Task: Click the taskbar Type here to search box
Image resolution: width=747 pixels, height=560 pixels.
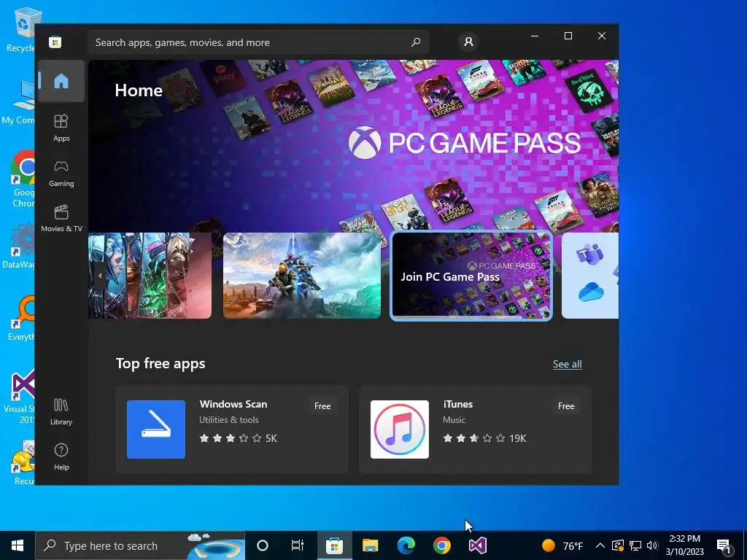Action: click(140, 545)
